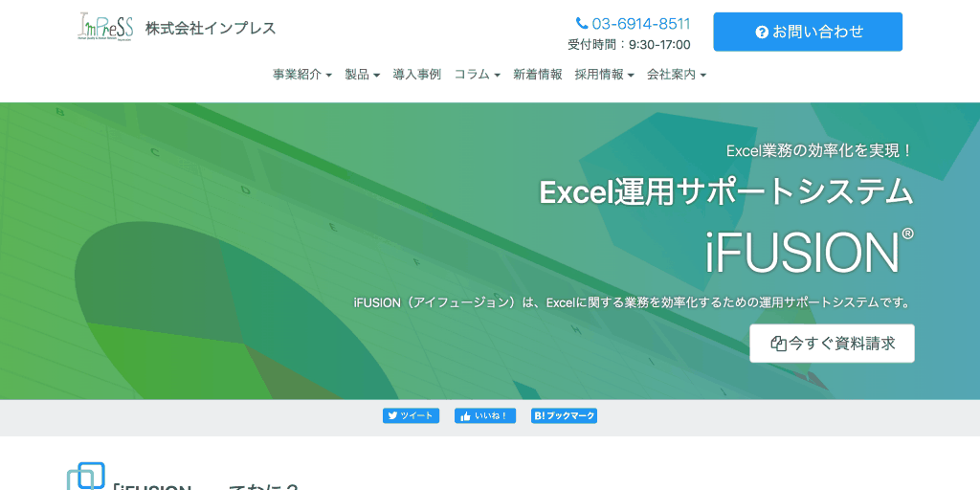Open the 導入事例 menu item

[417, 75]
